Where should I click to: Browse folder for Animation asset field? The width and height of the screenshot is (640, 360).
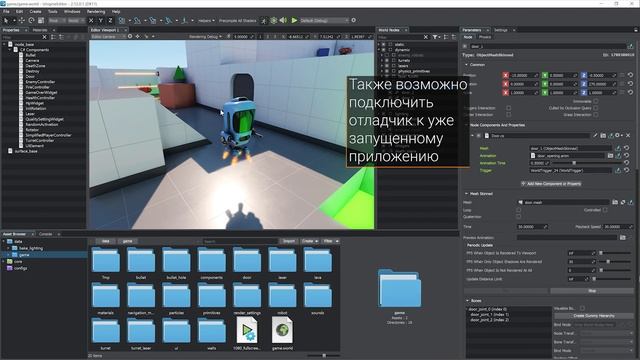(610, 156)
